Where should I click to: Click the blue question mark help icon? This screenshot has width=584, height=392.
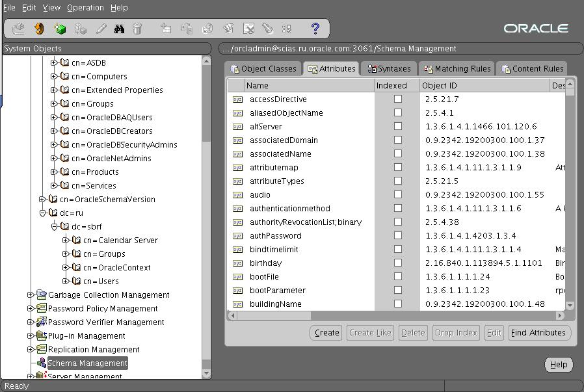[315, 29]
